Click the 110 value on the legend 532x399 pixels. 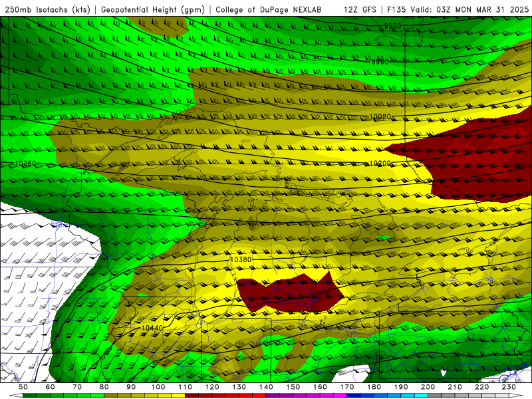click(x=186, y=387)
